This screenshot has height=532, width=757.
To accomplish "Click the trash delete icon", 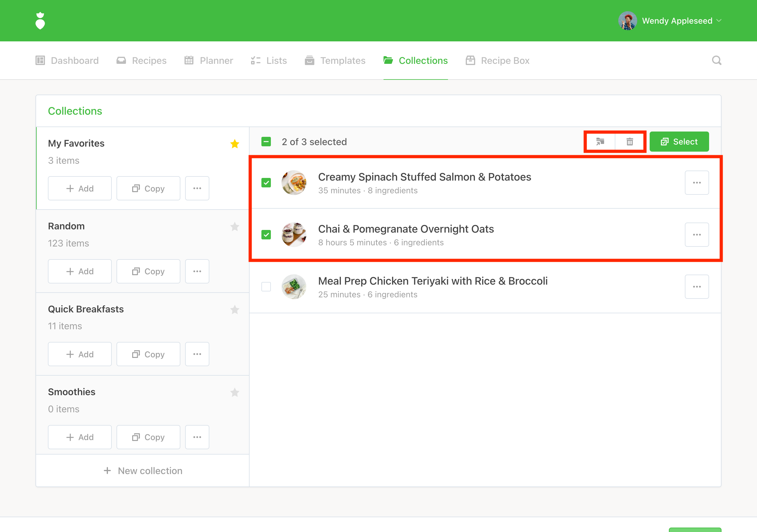I will [x=630, y=142].
